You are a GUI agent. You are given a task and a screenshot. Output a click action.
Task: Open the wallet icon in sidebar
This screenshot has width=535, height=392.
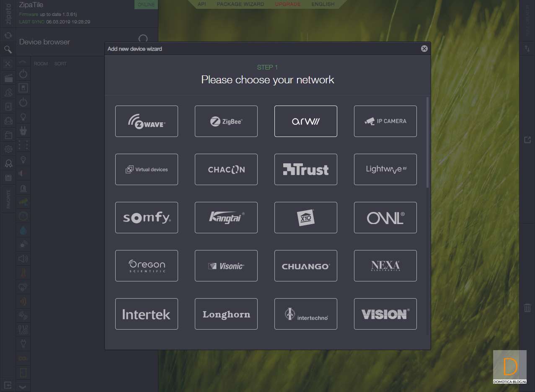coord(8,135)
